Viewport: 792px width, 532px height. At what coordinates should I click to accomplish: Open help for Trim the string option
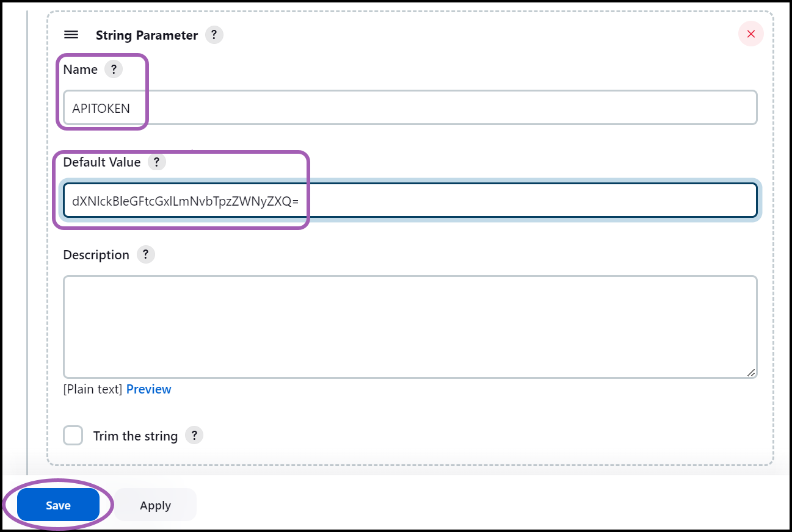pos(194,435)
